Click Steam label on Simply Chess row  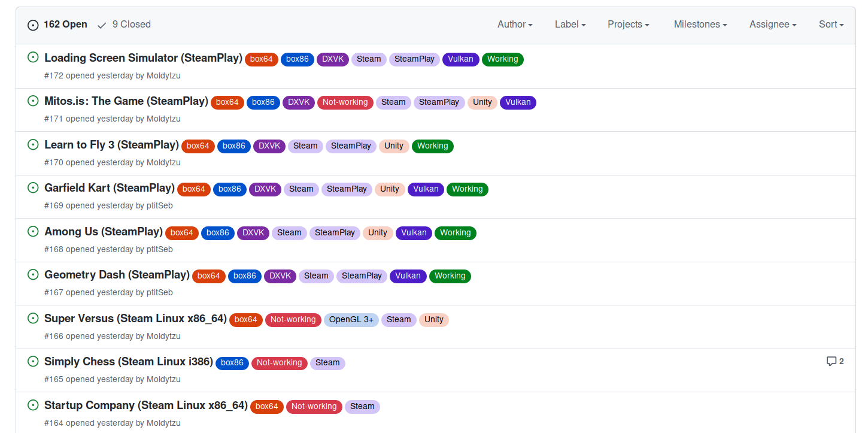click(x=327, y=363)
